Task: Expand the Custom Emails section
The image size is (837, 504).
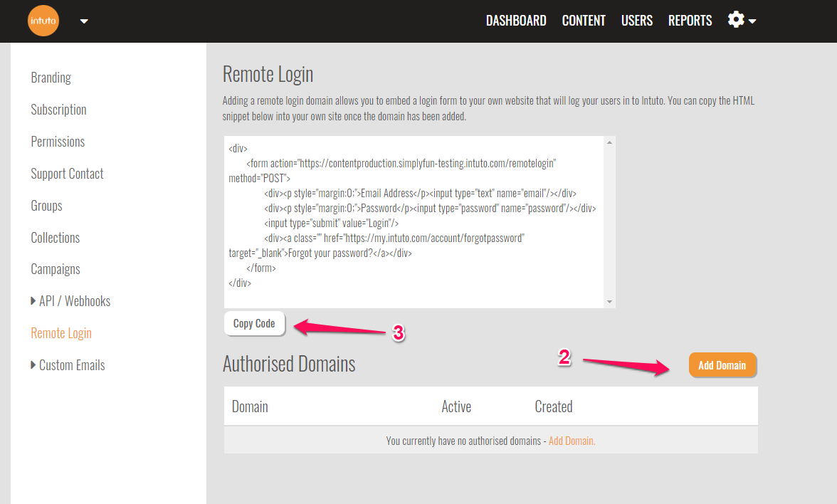Action: pyautogui.click(x=68, y=364)
